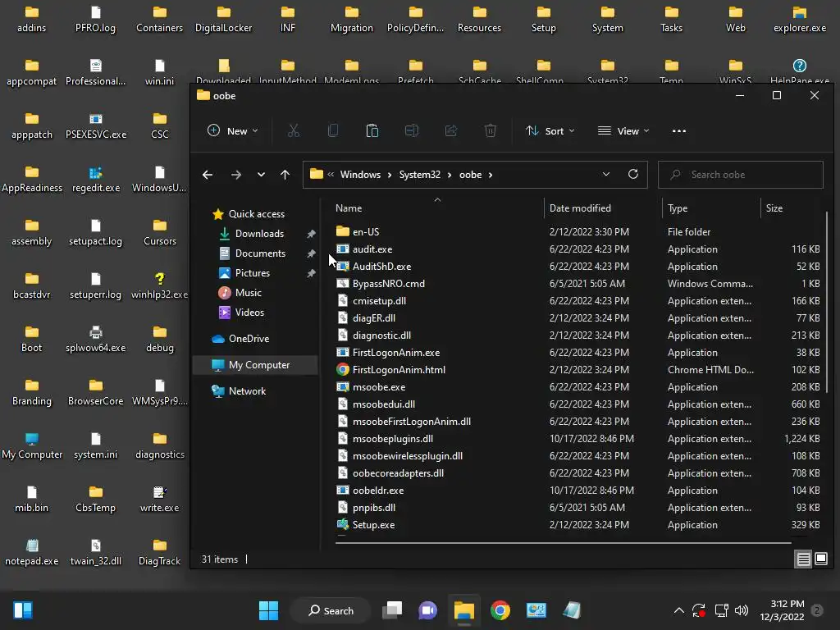Click the volume speaker tray icon
840x630 pixels.
pyautogui.click(x=742, y=610)
